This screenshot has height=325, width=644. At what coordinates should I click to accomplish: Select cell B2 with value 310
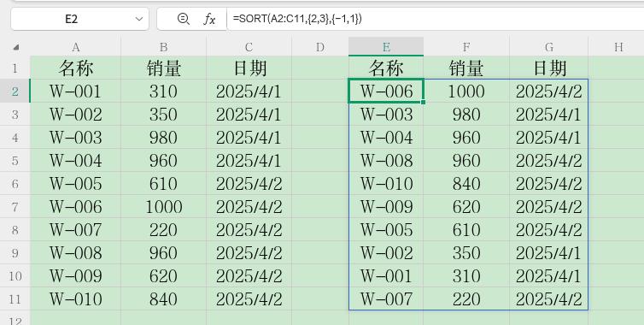(x=163, y=91)
